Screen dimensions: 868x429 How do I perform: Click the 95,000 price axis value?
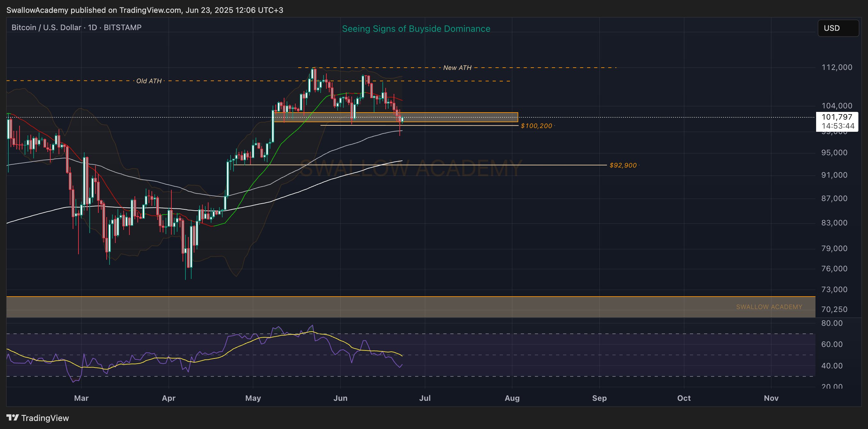point(834,152)
